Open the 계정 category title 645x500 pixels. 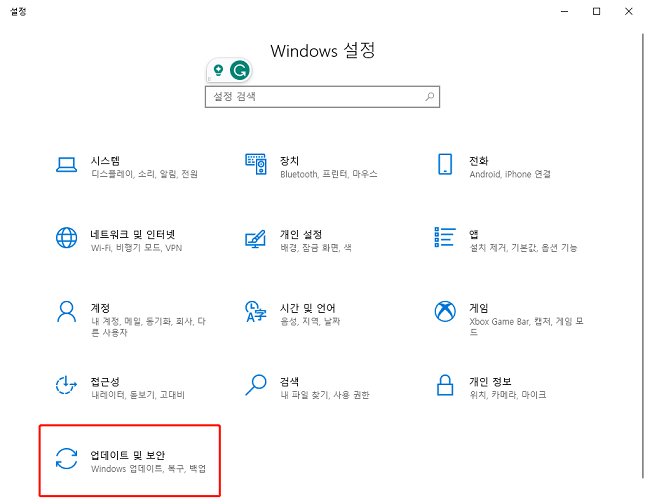[x=100, y=308]
